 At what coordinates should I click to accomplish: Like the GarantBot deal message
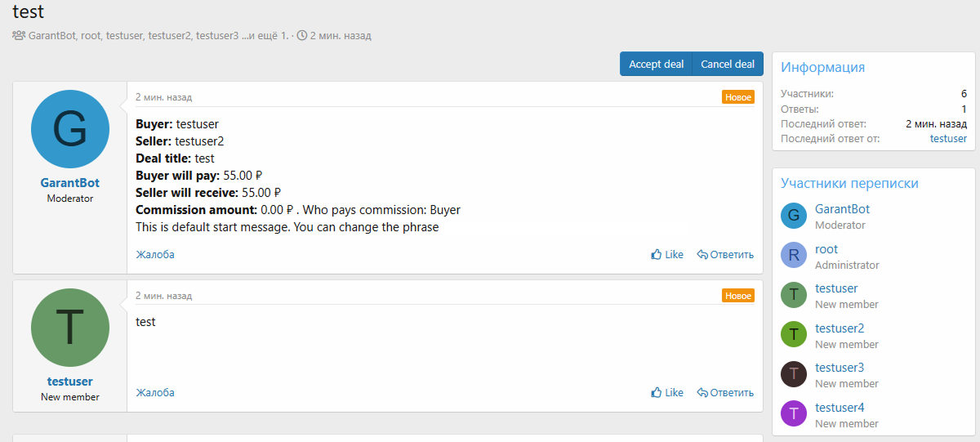click(667, 255)
